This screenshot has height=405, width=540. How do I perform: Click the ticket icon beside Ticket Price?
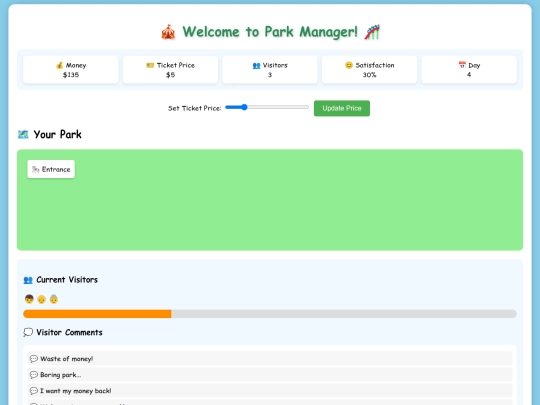click(150, 65)
